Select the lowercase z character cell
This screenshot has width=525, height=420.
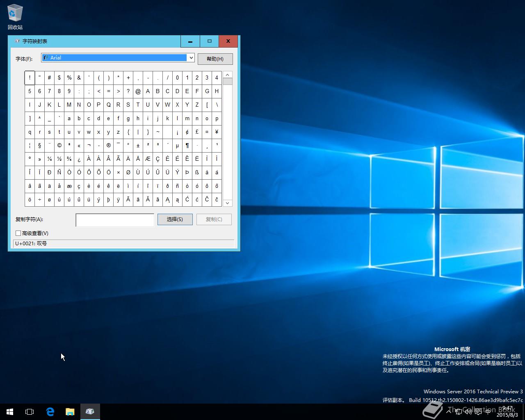118,132
